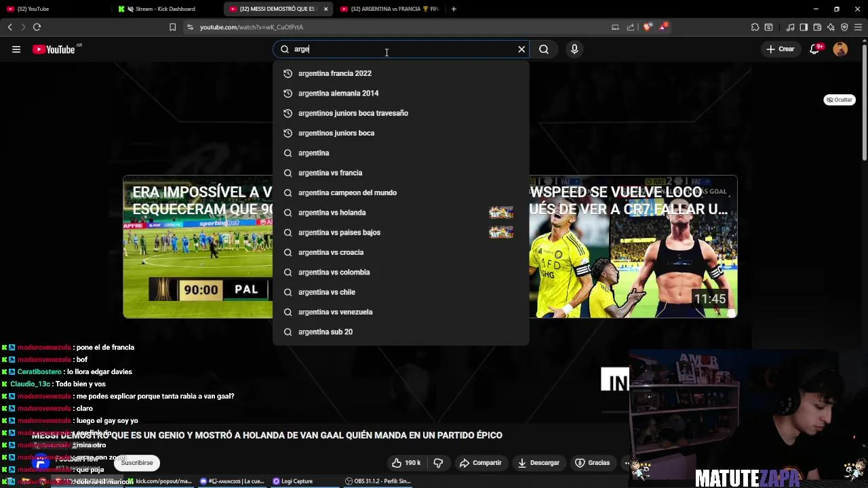Select suggestion 'argentina alemania 2014'
Viewport: 868px width, 488px height.
point(401,93)
